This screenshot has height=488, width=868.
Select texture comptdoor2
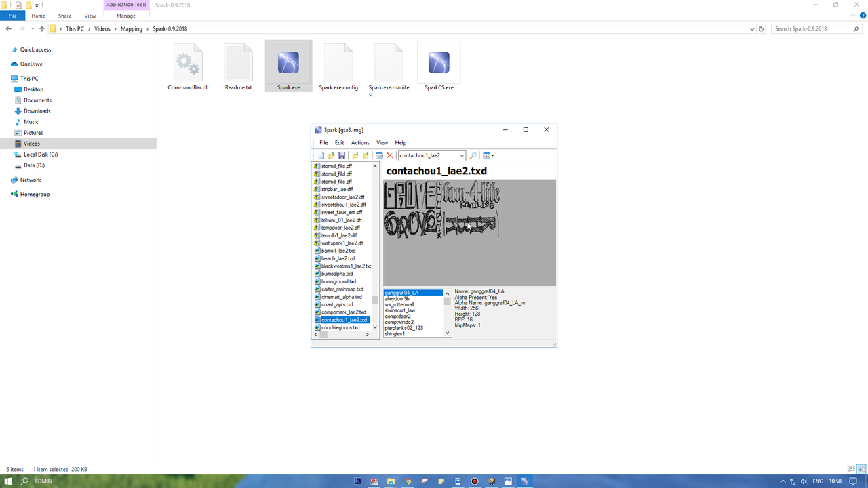pyautogui.click(x=397, y=317)
